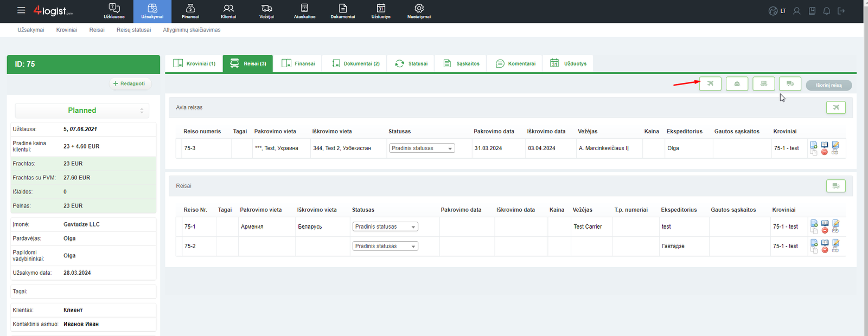Image resolution: width=868 pixels, height=336 pixels.
Task: Add a rail trip with the train button
Action: [764, 83]
